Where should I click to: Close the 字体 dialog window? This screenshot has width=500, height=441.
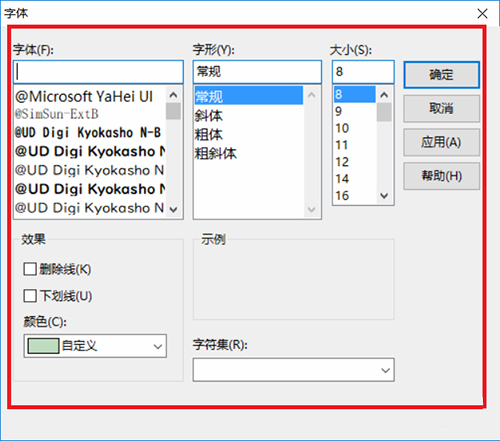[x=482, y=14]
